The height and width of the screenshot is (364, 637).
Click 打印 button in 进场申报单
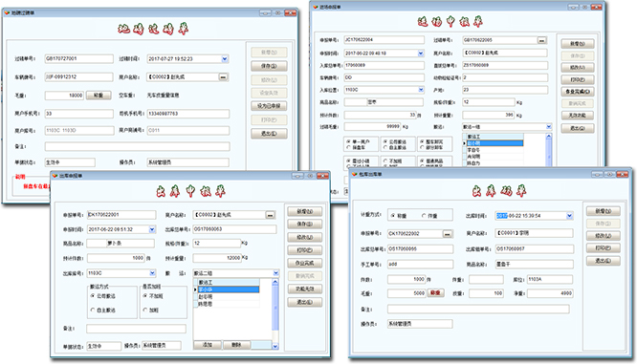[578, 79]
